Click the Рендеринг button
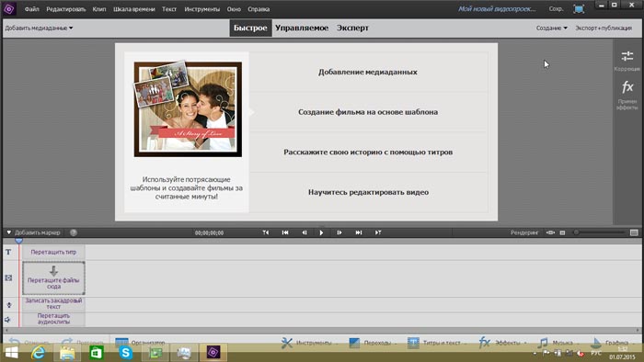This screenshot has width=644, height=362. click(x=524, y=232)
